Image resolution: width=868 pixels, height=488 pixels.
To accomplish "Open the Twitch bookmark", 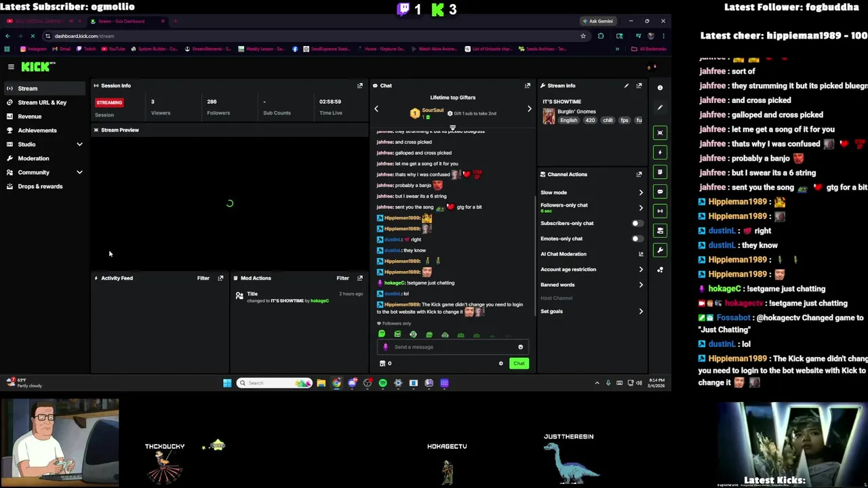I will coord(86,49).
